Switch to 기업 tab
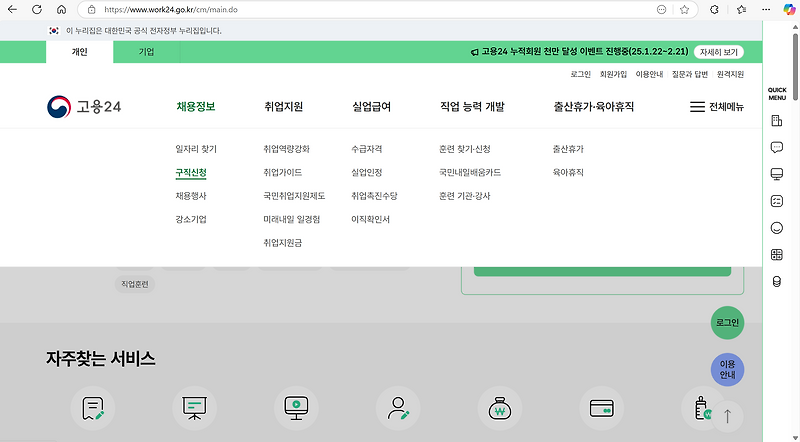 [146, 52]
